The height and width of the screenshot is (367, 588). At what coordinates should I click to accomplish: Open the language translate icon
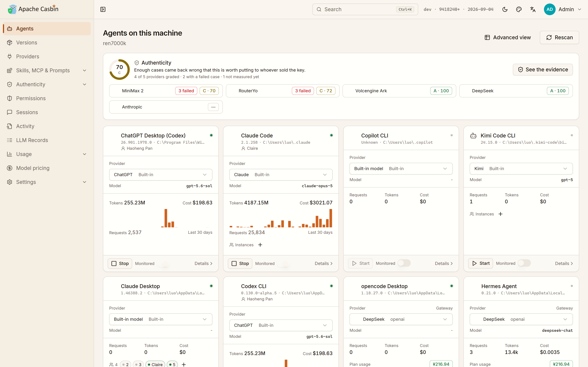point(533,9)
